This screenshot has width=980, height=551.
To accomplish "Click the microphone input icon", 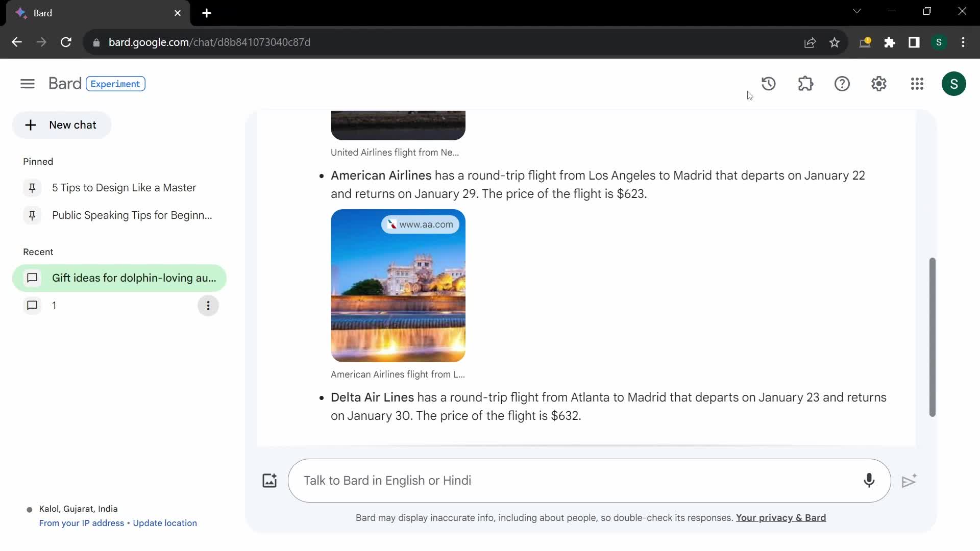I will (870, 480).
